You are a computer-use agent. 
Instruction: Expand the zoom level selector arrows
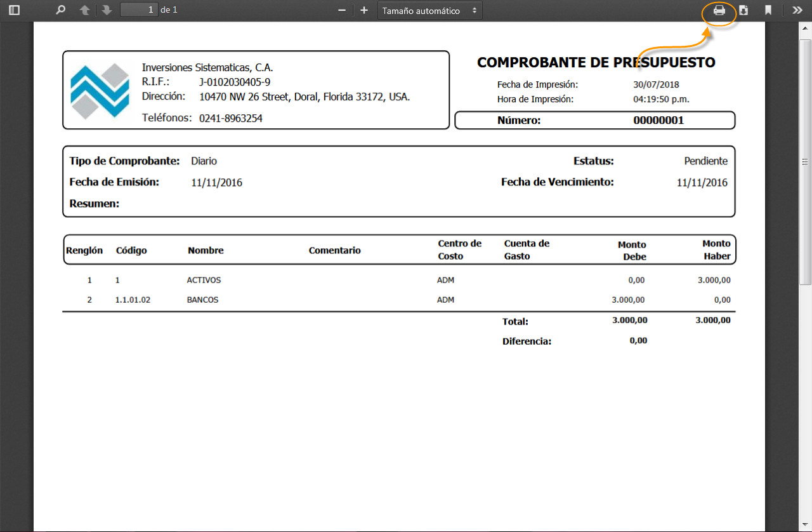click(x=474, y=10)
